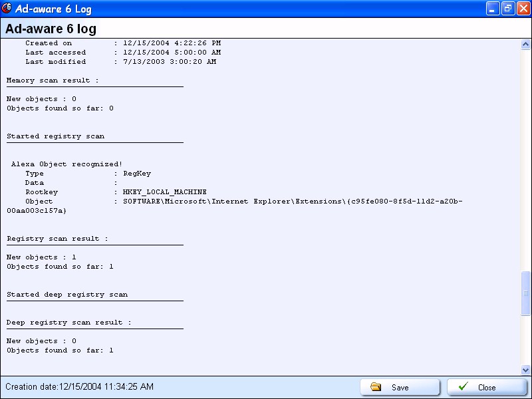
Task: Click the SOFTWARE\Microsoft\Internet Explorer object path
Action: 293,201
